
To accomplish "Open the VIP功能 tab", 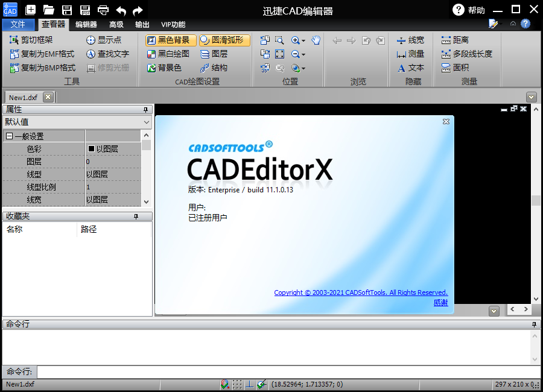I will [x=173, y=25].
